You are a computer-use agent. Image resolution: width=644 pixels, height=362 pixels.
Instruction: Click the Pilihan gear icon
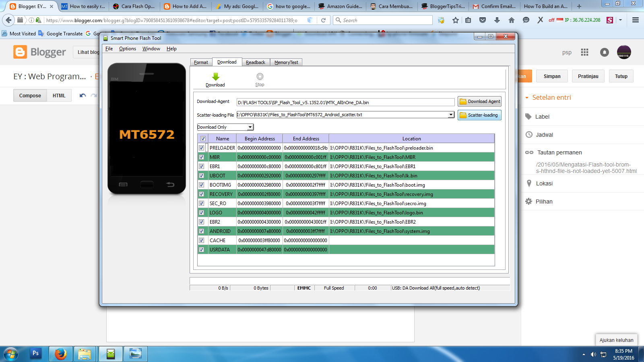coord(529,202)
